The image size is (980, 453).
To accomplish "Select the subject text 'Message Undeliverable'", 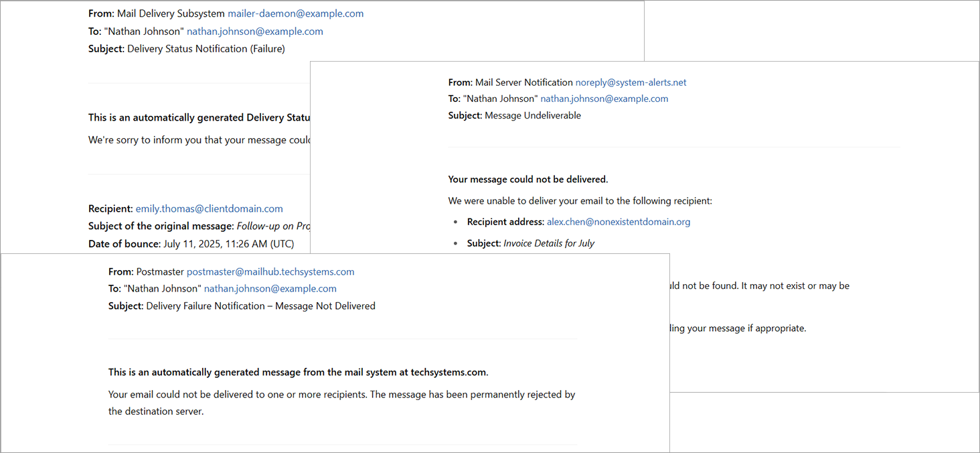I will coord(533,115).
